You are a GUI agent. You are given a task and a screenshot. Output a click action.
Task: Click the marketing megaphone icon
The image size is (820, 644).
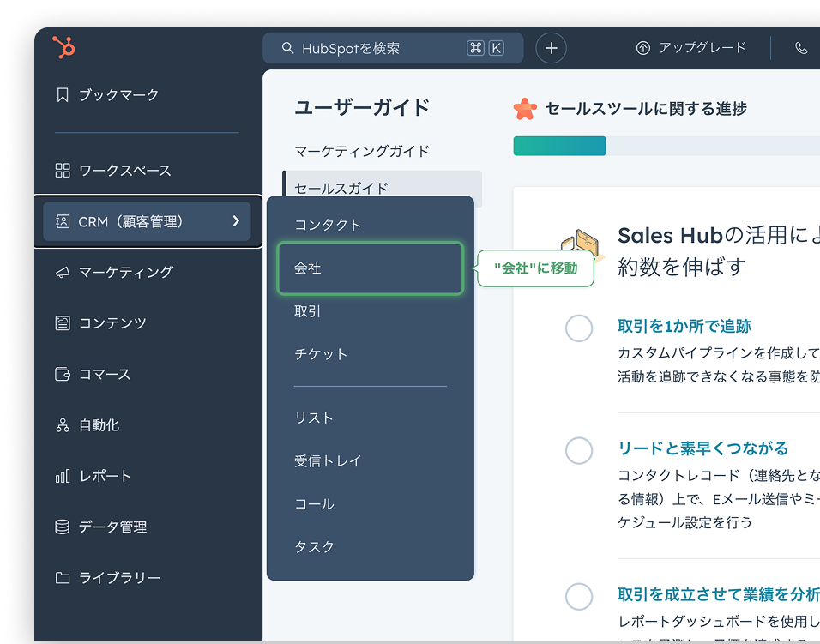click(x=63, y=273)
